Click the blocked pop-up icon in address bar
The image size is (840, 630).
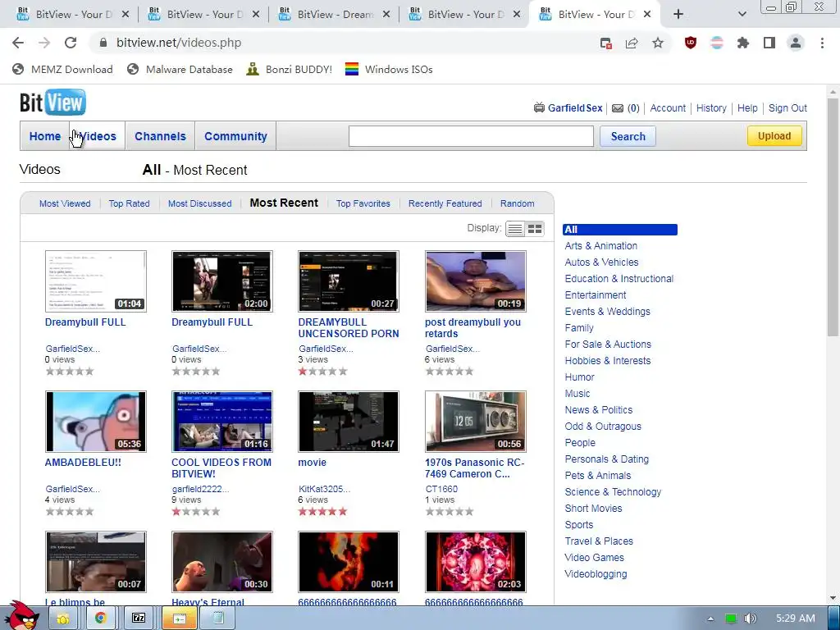coord(606,43)
